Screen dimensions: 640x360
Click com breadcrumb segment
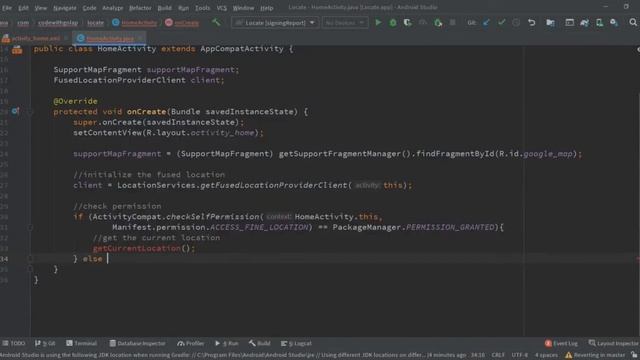23,23
